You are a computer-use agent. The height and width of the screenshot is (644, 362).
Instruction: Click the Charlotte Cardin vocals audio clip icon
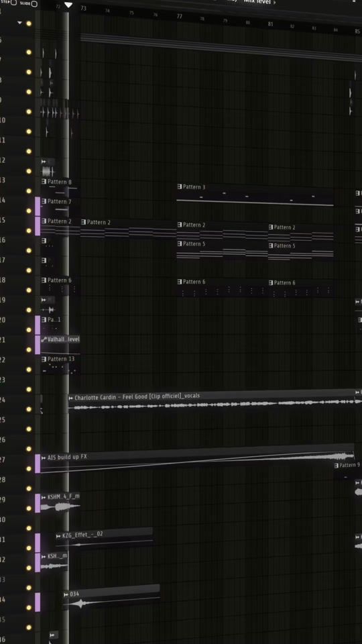[x=71, y=398]
